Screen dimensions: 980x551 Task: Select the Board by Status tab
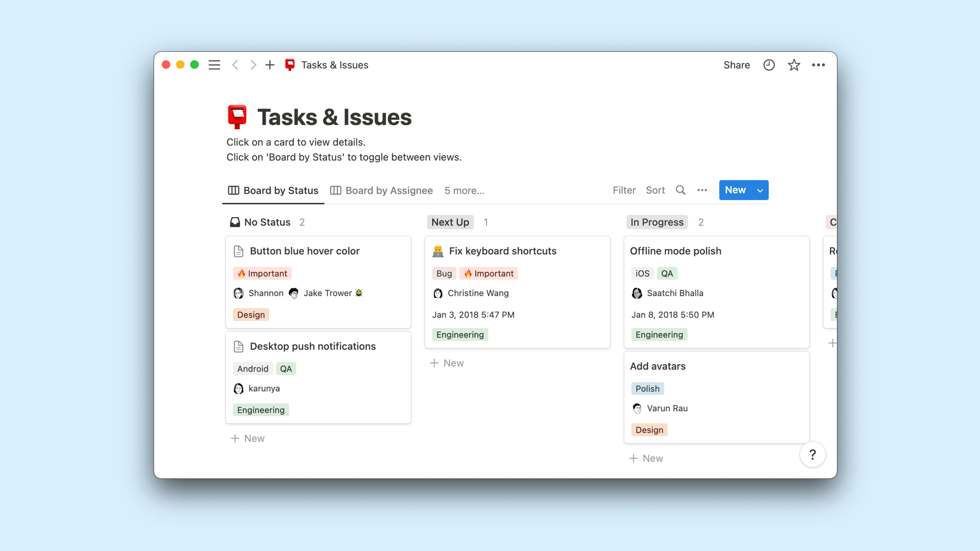[x=273, y=191]
